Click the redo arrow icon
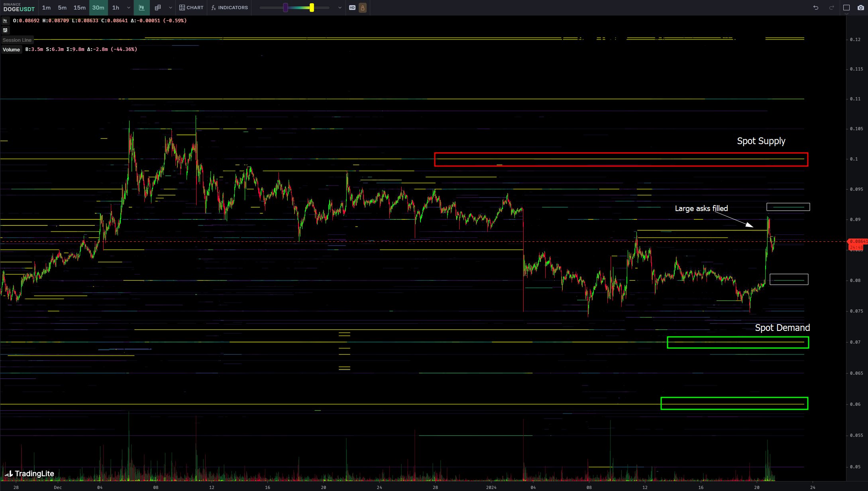Image resolution: width=868 pixels, height=491 pixels. point(832,8)
